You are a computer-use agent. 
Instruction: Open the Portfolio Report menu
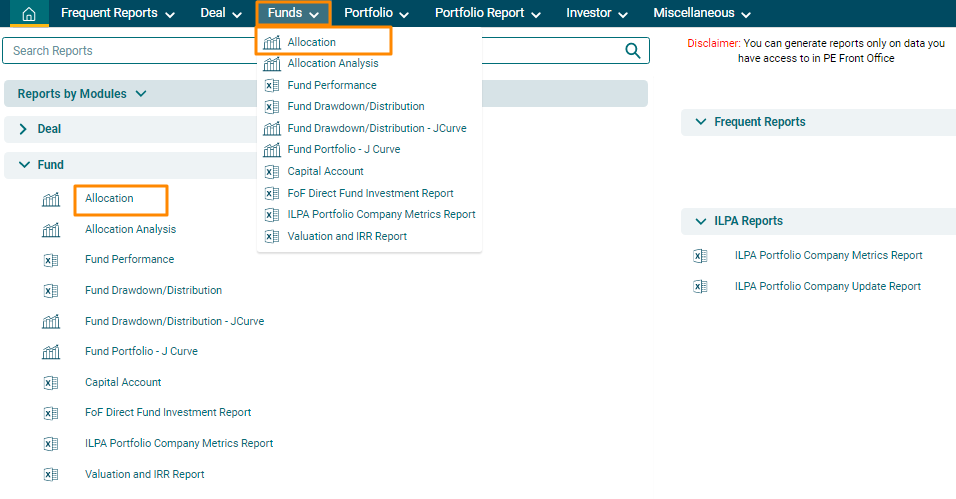tap(487, 14)
